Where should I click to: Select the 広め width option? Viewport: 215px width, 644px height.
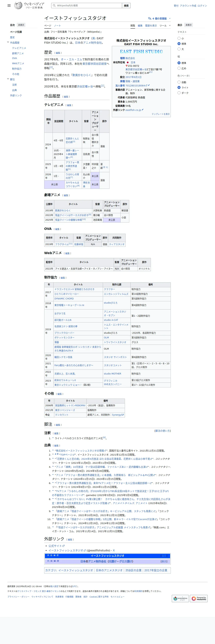[x=179, y=68]
